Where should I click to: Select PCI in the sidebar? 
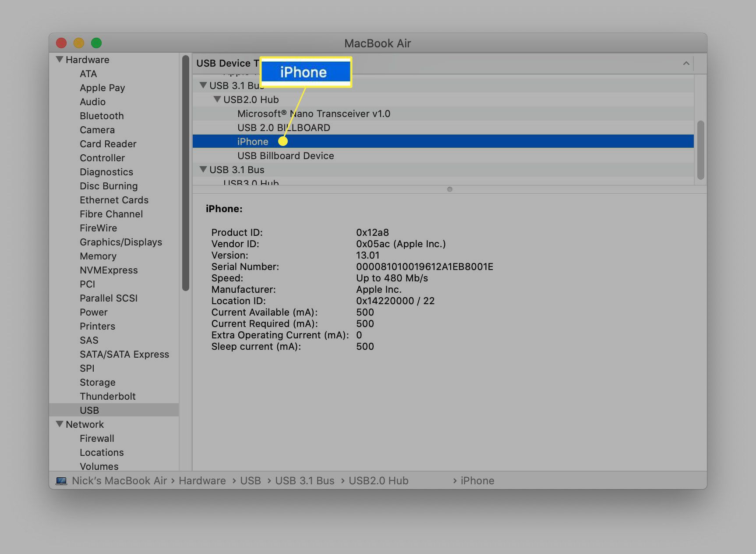[x=87, y=284]
